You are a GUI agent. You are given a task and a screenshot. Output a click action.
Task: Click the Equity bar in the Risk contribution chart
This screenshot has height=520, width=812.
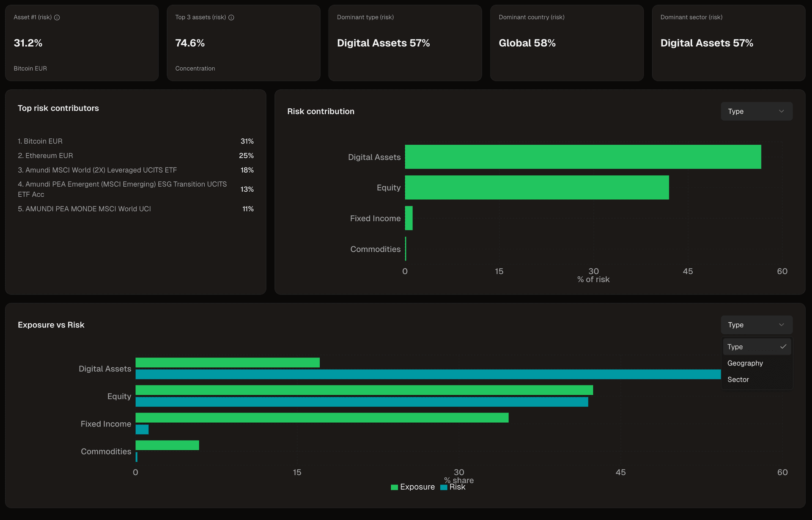point(537,187)
